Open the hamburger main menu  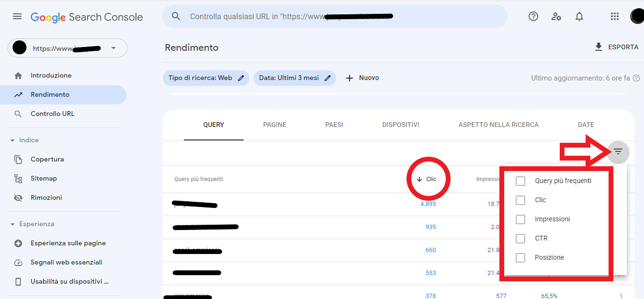coord(17,17)
